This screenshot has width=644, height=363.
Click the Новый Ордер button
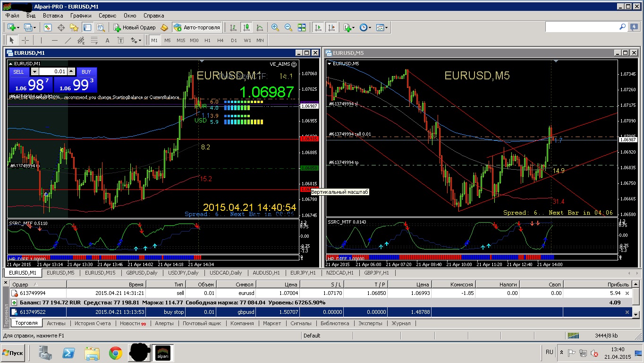click(135, 27)
